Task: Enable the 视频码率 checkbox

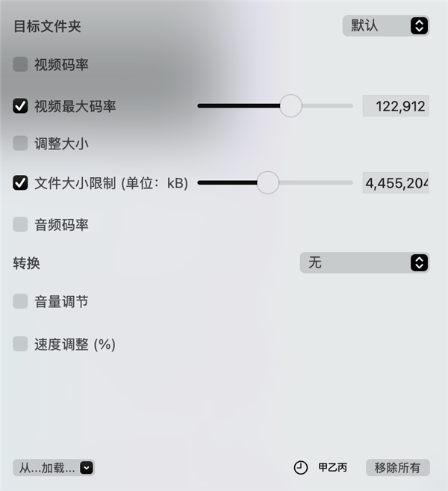Action: click(21, 65)
